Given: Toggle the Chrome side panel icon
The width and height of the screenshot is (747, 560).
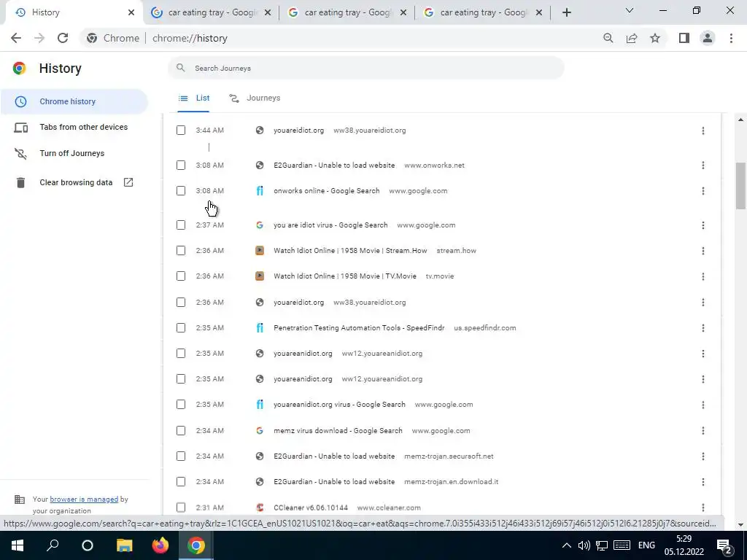Looking at the screenshot, I should coord(684,38).
